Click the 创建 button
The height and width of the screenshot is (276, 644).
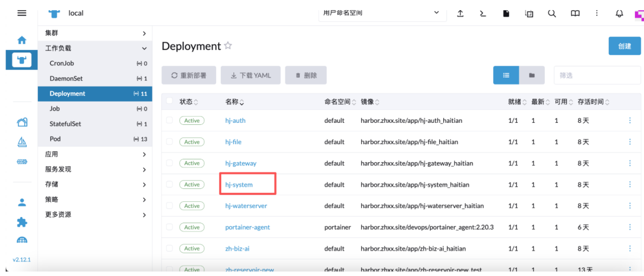(x=624, y=46)
